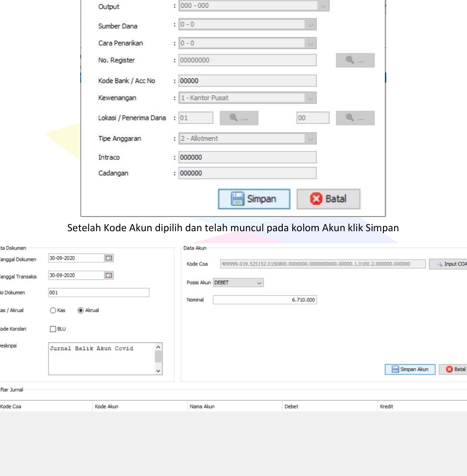Click the first search icon beside Lokasi field
467x476 pixels.
pos(239,118)
